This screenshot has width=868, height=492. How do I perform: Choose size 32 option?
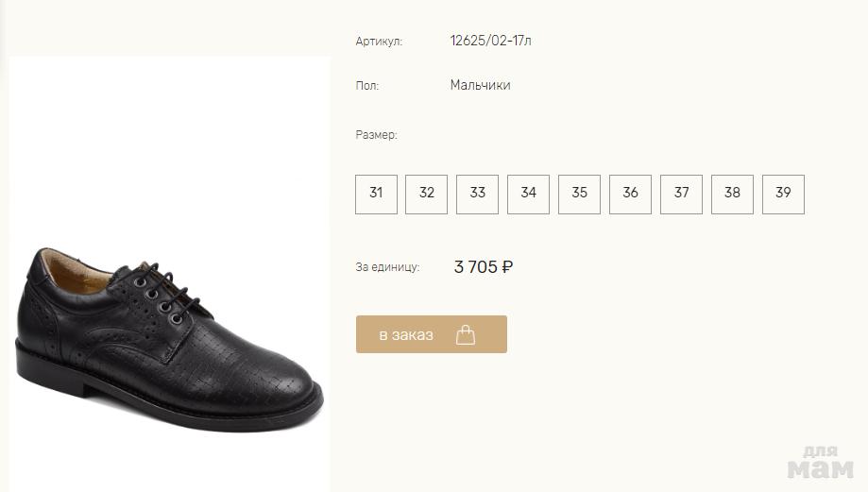pyautogui.click(x=427, y=194)
